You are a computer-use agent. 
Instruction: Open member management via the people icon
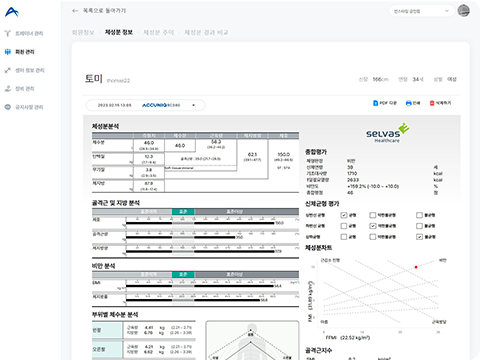[x=8, y=52]
